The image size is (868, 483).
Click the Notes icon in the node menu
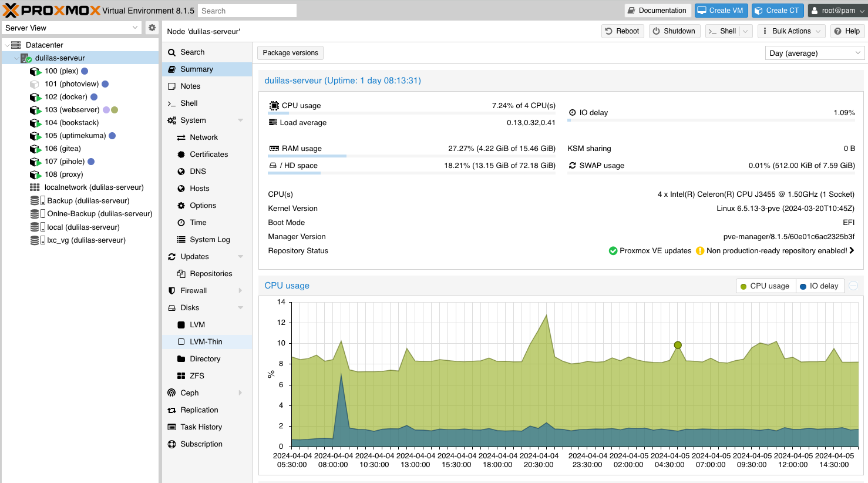(x=172, y=86)
